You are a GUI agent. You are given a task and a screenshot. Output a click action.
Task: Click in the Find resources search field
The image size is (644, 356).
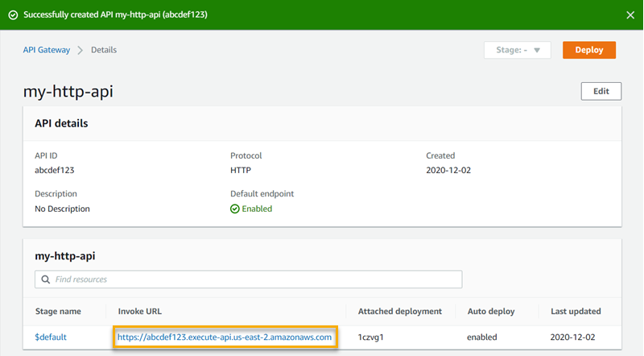pos(249,279)
